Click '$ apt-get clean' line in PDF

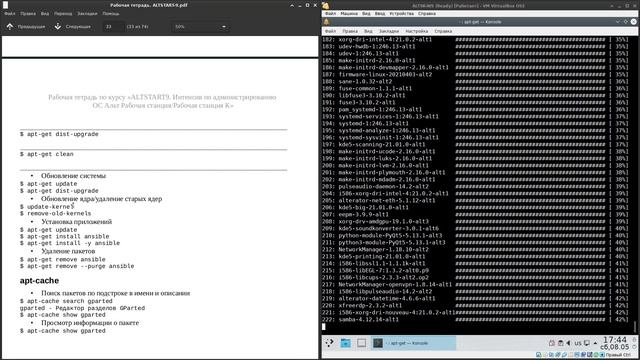click(47, 154)
